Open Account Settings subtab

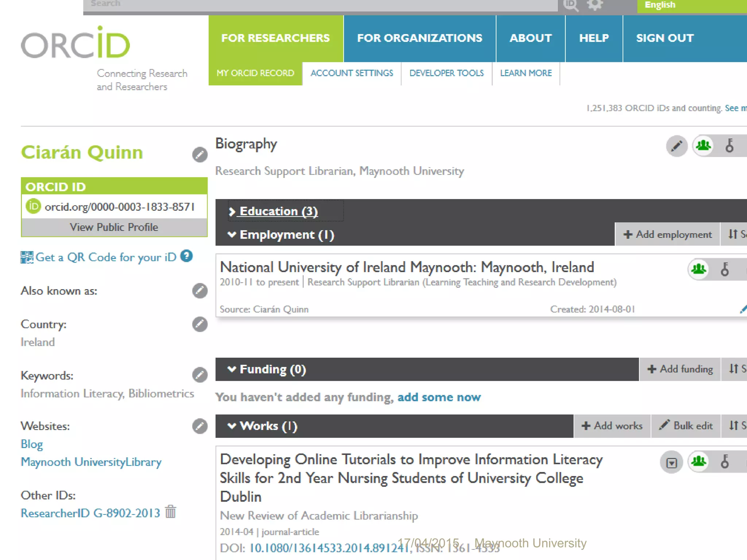[x=352, y=73]
